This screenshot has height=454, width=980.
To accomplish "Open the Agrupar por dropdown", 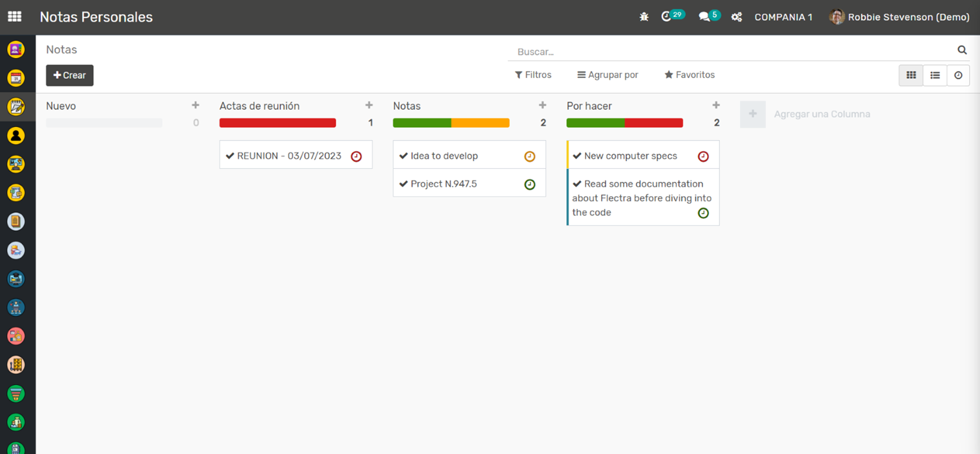I will pyautogui.click(x=607, y=75).
